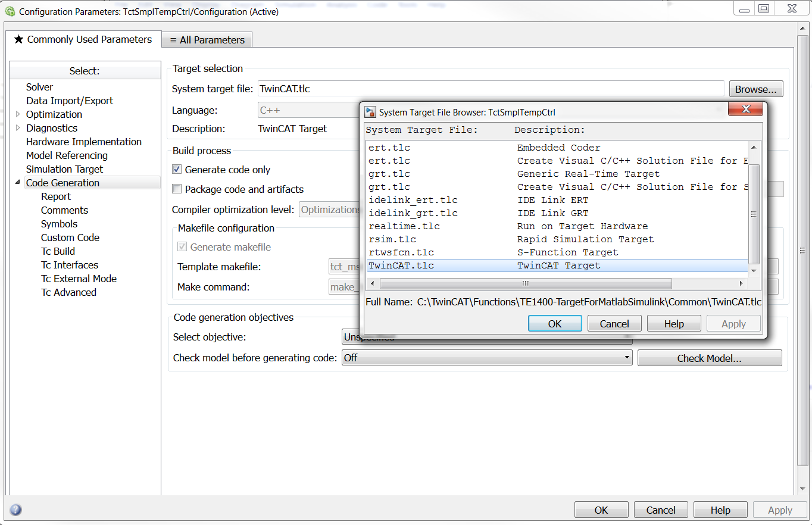
Task: Open the Compiler optimization level dropdown
Action: (x=329, y=210)
